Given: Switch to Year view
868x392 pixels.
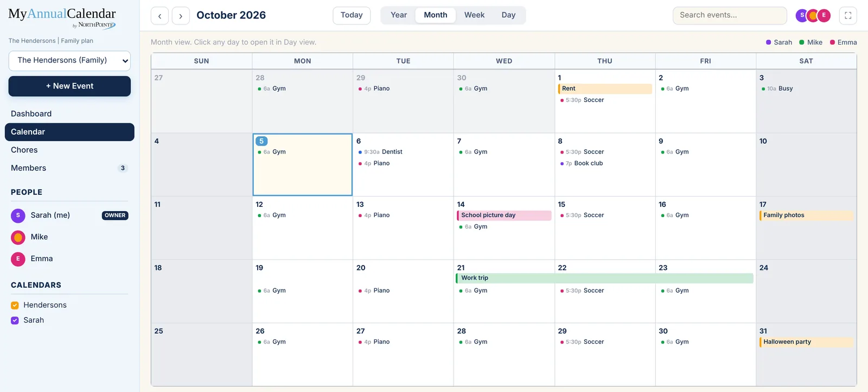Looking at the screenshot, I should [399, 15].
